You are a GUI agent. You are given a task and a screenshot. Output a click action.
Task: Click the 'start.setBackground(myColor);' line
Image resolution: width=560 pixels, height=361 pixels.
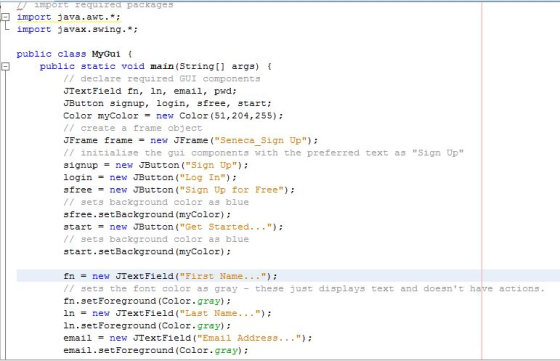pos(147,252)
